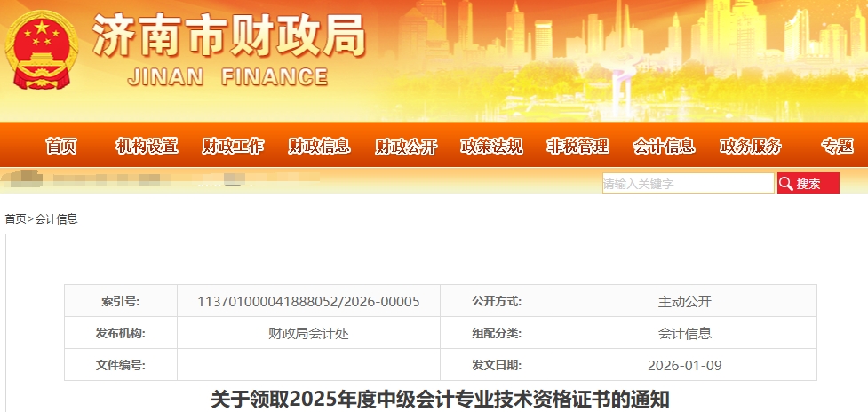The image size is (868, 412).
Task: Click the magnifier icon in search button
Action: point(786,184)
